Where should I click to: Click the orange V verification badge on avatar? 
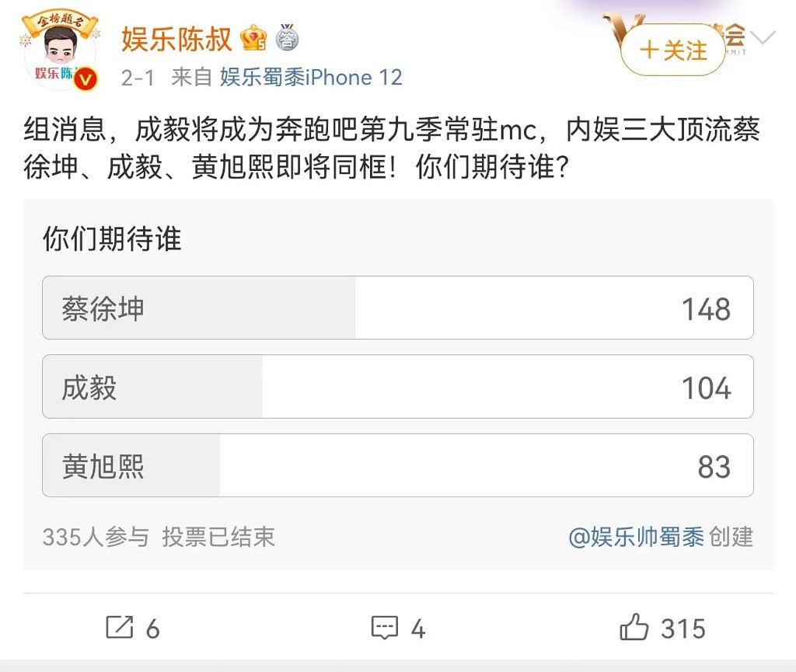(x=84, y=78)
